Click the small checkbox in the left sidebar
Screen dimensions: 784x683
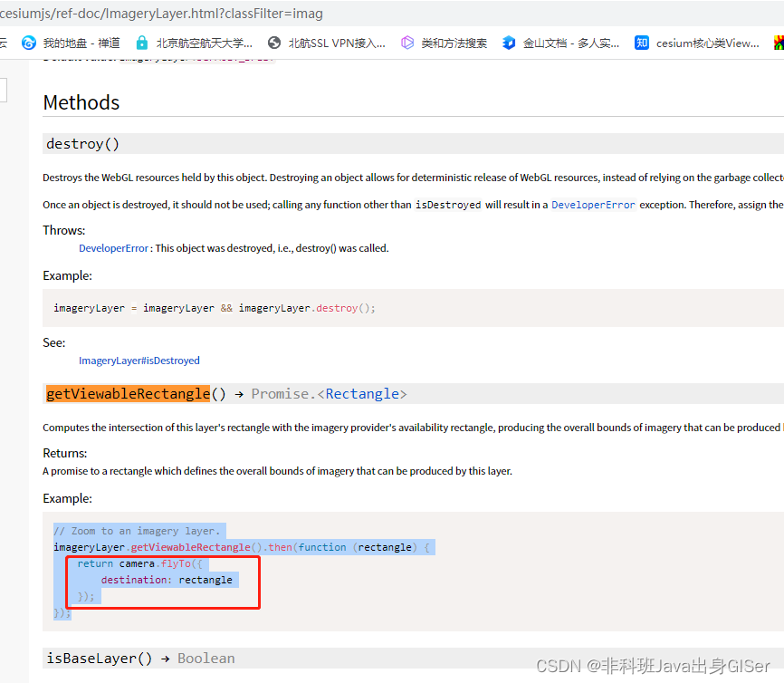coord(5,90)
